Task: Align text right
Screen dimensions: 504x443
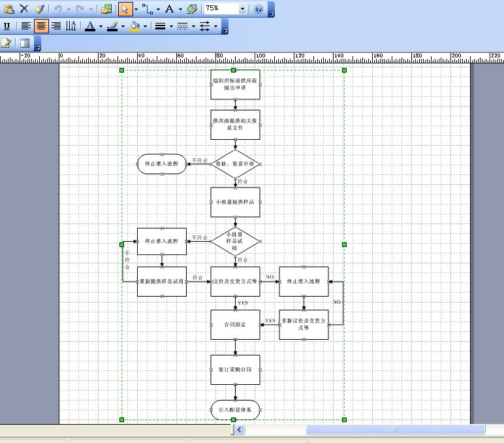Action: 56,26
